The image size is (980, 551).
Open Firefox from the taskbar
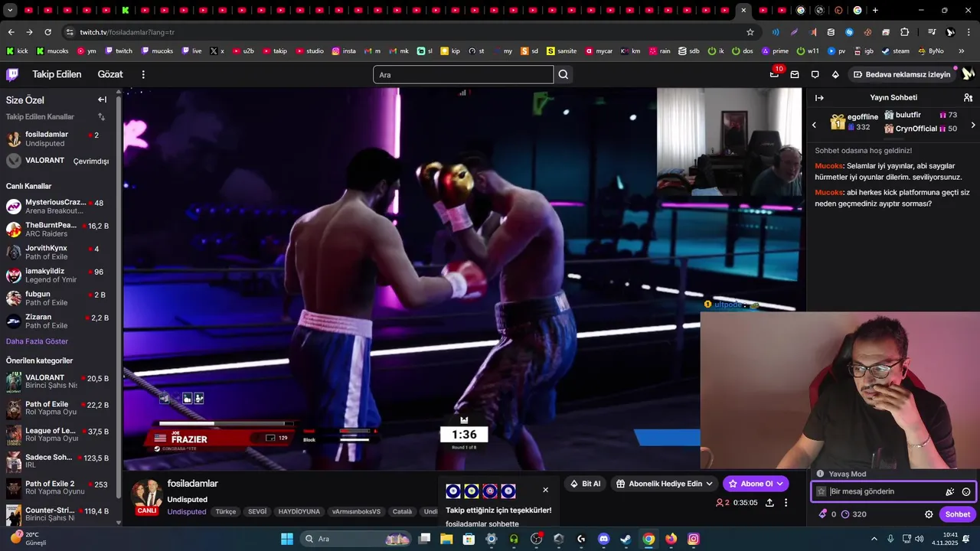tap(671, 539)
